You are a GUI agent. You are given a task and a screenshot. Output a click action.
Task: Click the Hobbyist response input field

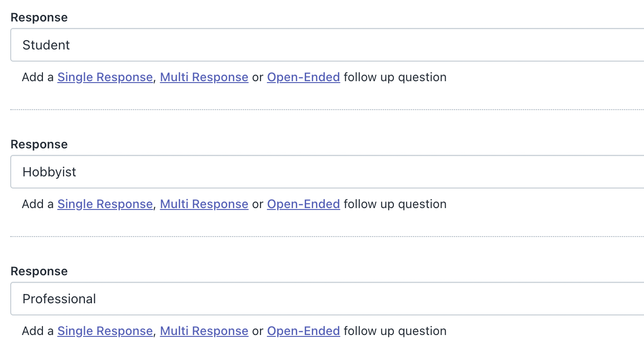pos(327,172)
